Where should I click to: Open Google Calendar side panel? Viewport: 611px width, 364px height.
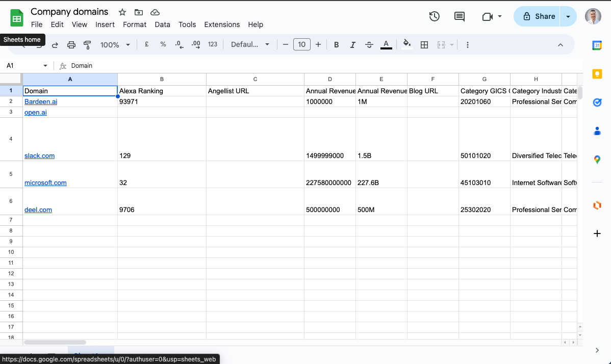coord(597,45)
